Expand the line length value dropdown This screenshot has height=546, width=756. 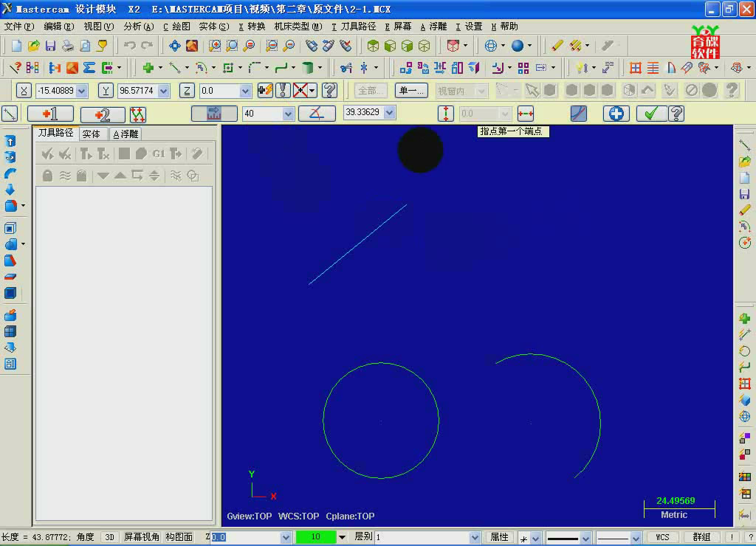[x=289, y=114]
